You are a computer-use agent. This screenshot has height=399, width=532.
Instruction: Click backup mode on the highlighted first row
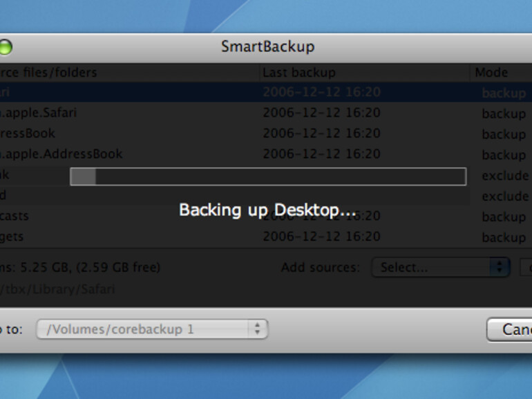504,93
